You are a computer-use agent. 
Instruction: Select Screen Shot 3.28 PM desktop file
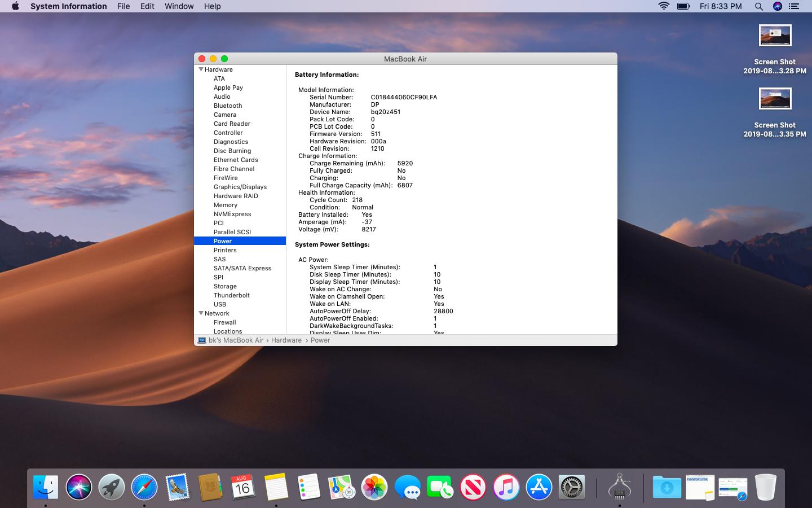(x=775, y=50)
